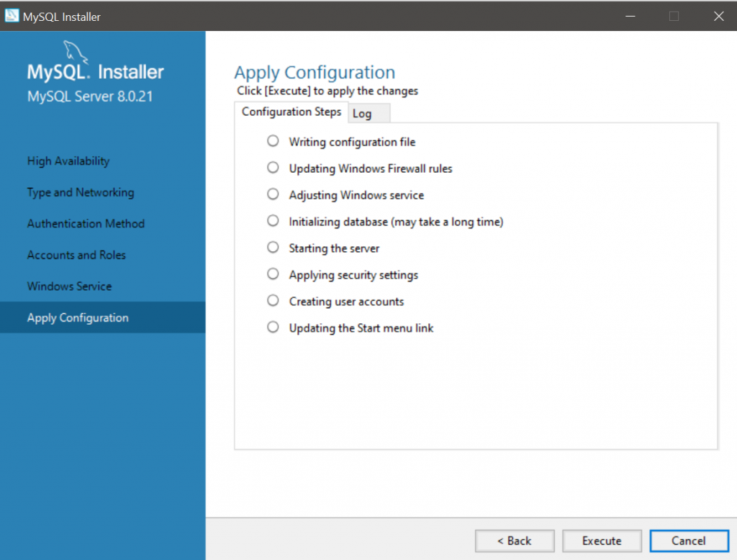This screenshot has width=737, height=560.
Task: Click the 'Applying security settings' step text
Action: [353, 275]
